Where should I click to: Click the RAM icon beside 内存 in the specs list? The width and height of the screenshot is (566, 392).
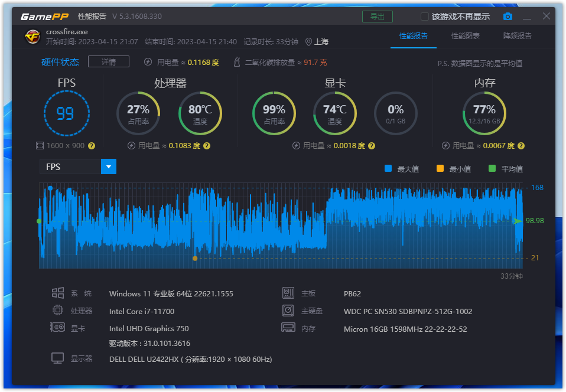pos(288,328)
